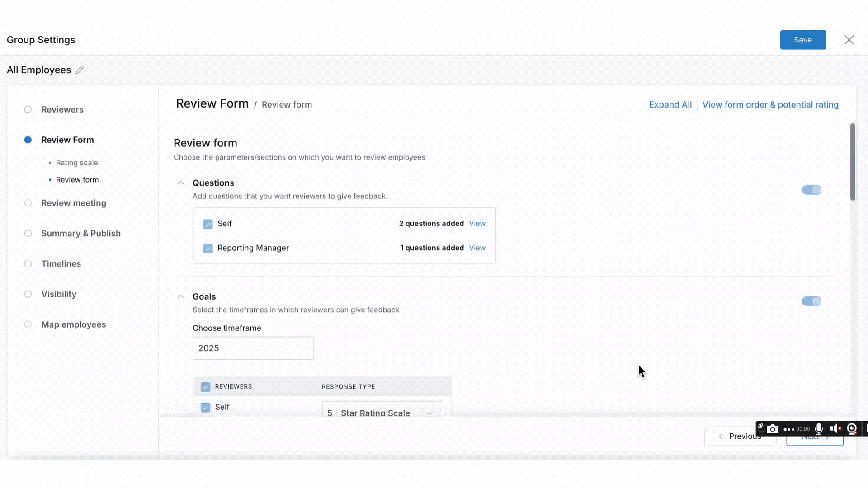
Task: Click the microphone icon in recorder bar
Action: (x=819, y=429)
